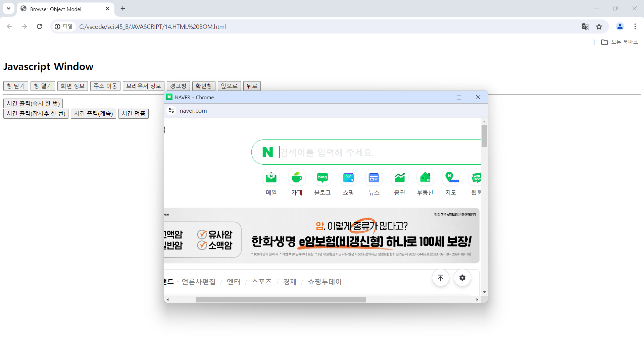Click the Javascript Window heading
This screenshot has width=644, height=340.
click(x=48, y=66)
